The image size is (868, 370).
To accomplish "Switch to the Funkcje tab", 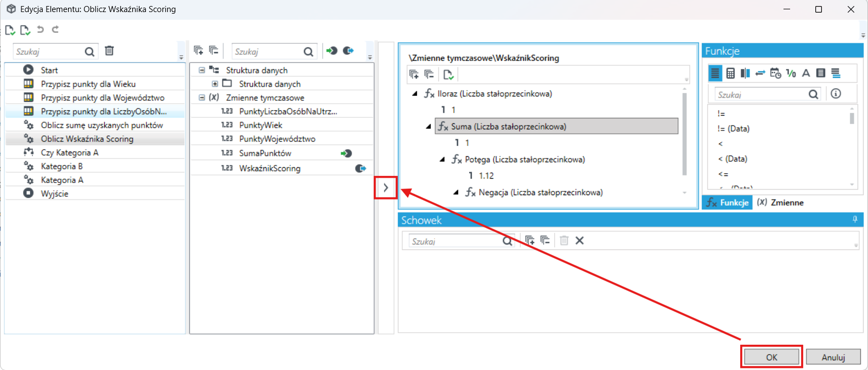I will [x=727, y=202].
